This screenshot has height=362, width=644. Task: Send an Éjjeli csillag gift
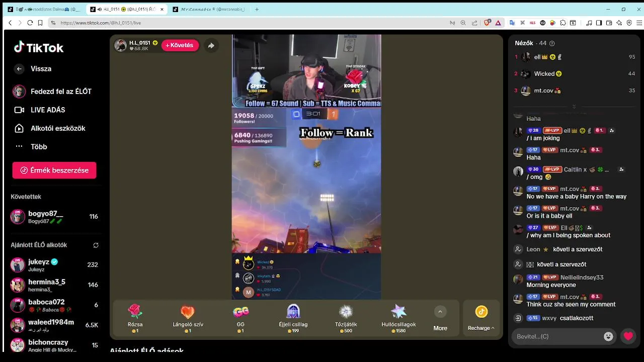click(293, 318)
